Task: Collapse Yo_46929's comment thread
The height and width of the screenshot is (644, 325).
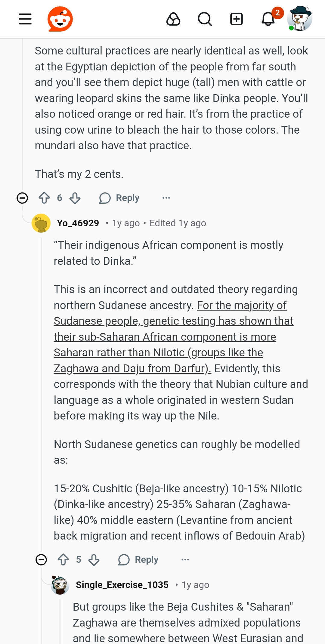Action: click(x=41, y=559)
